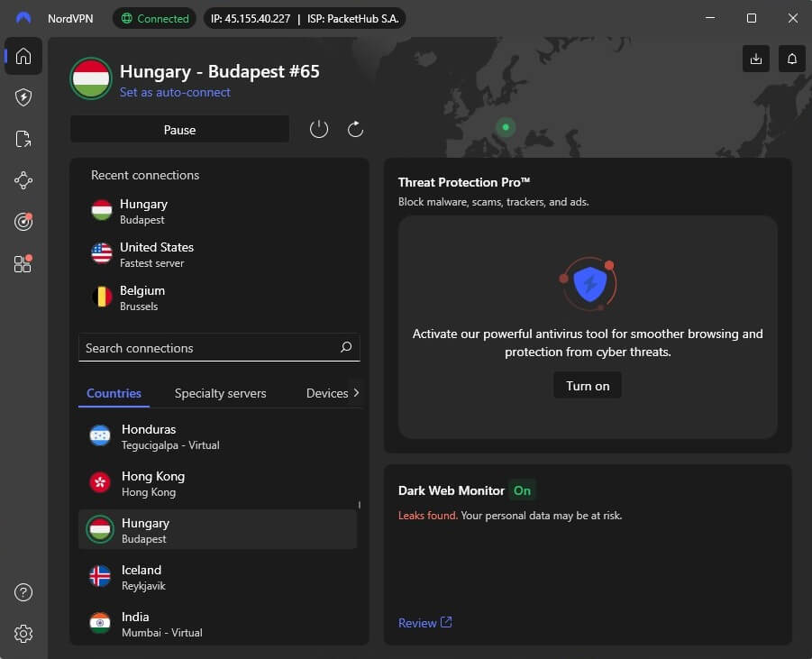The height and width of the screenshot is (659, 812).
Task: Click the United States flag icon
Action: click(102, 254)
